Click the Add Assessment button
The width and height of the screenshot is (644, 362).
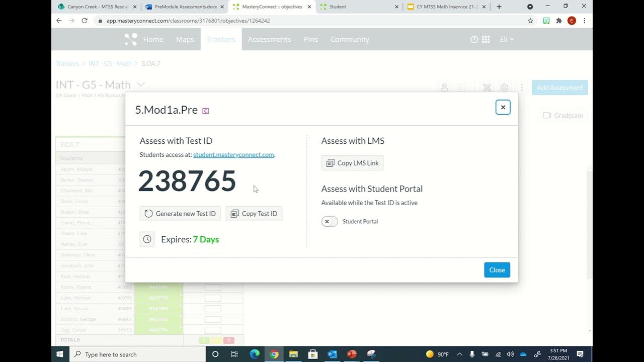coord(559,87)
